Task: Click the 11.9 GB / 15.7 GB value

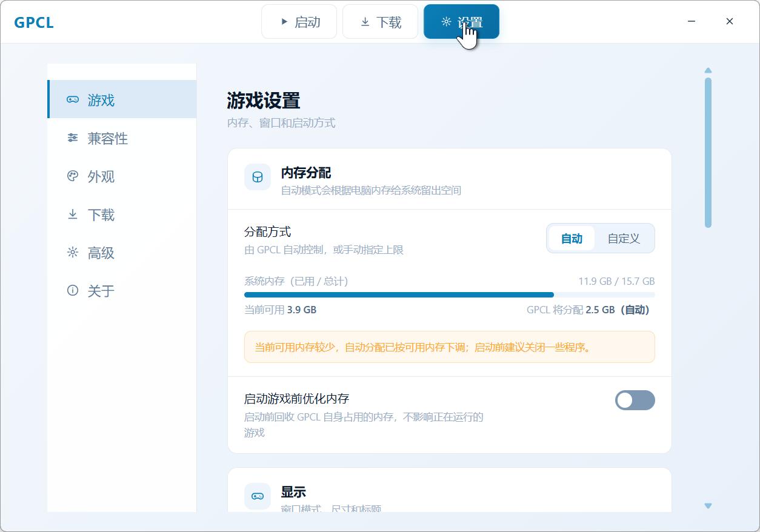Action: tap(616, 281)
